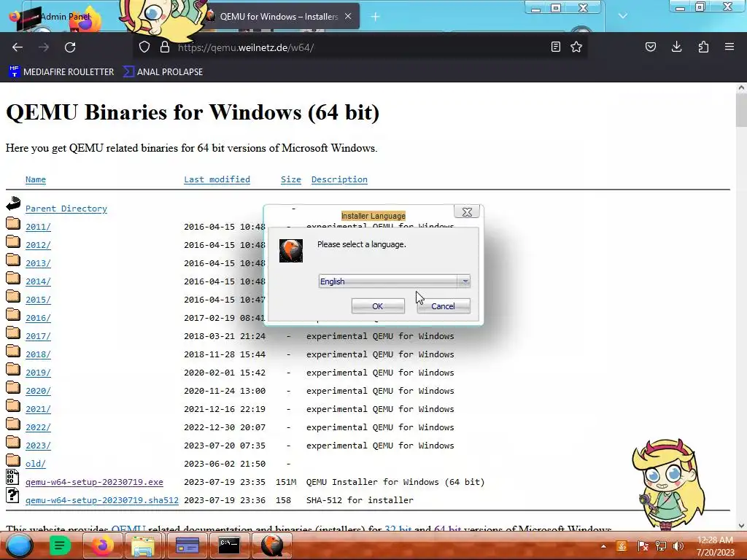Screen dimensions: 747x560
Task: Close the Installer Language dialog window
Action: coord(468,212)
